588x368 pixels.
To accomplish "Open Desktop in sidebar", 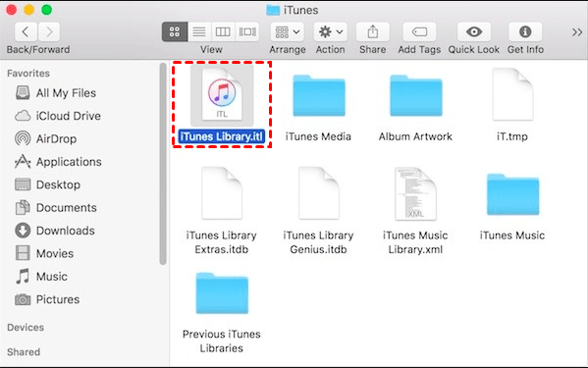I will (x=48, y=184).
